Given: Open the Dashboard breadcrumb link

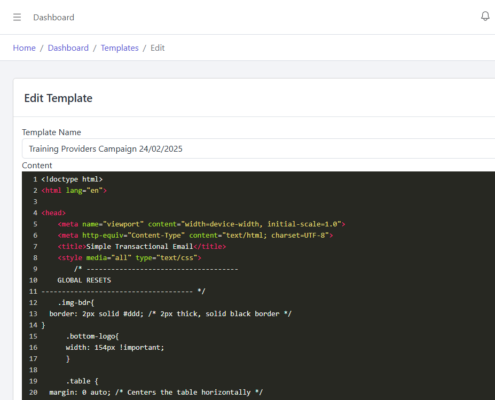Looking at the screenshot, I should (68, 48).
